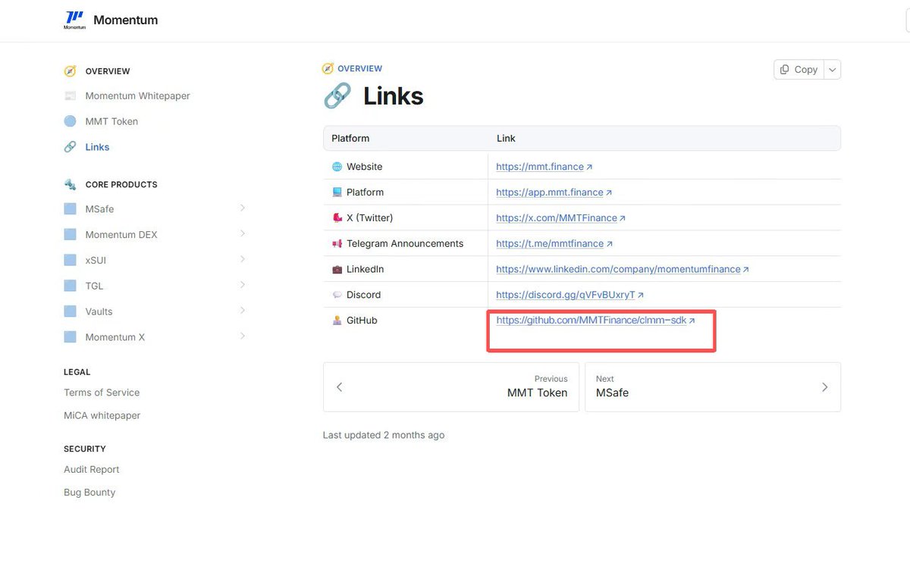Click the speech bubble icon in Discord row

click(x=337, y=295)
